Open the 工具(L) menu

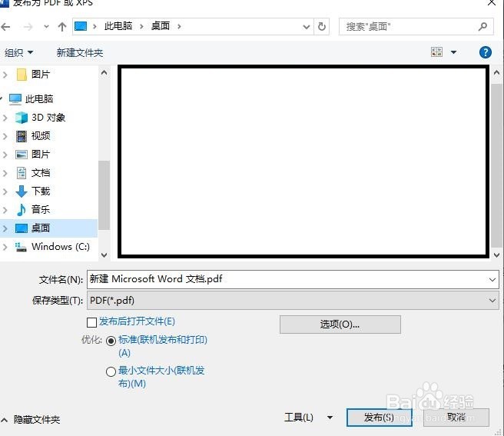(x=308, y=418)
